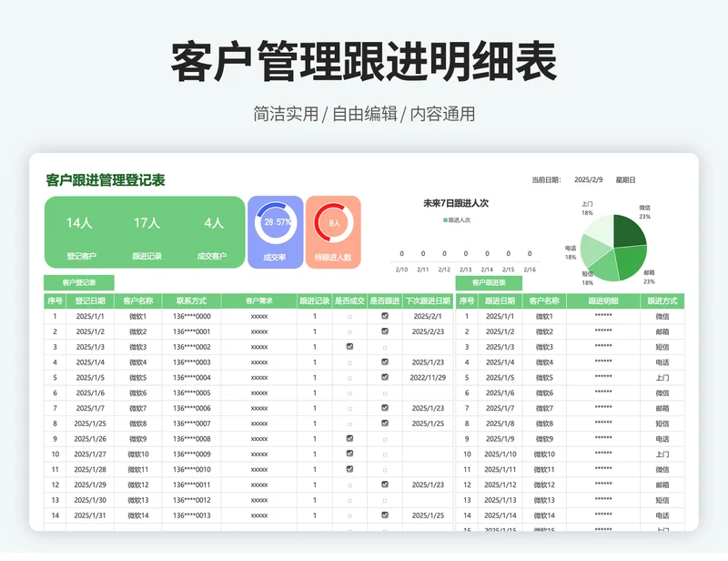Viewport: 728px width, 561px height.
Task: Select the 短信 18% pie slice
Action: (x=606, y=267)
